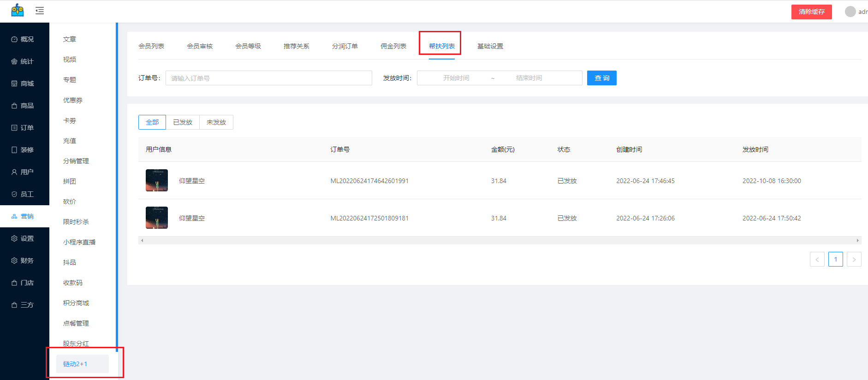Click the red 清除缓存 button
868x380 pixels.
[811, 12]
